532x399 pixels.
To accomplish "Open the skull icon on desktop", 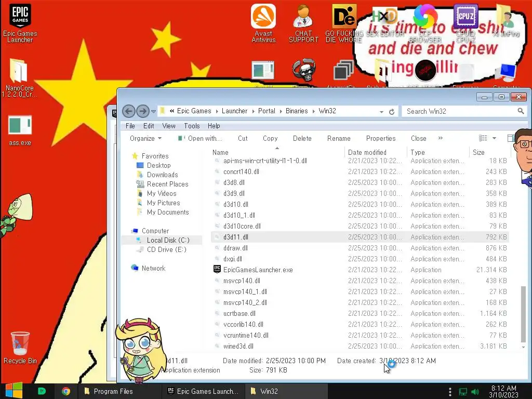I will pyautogui.click(x=303, y=70).
